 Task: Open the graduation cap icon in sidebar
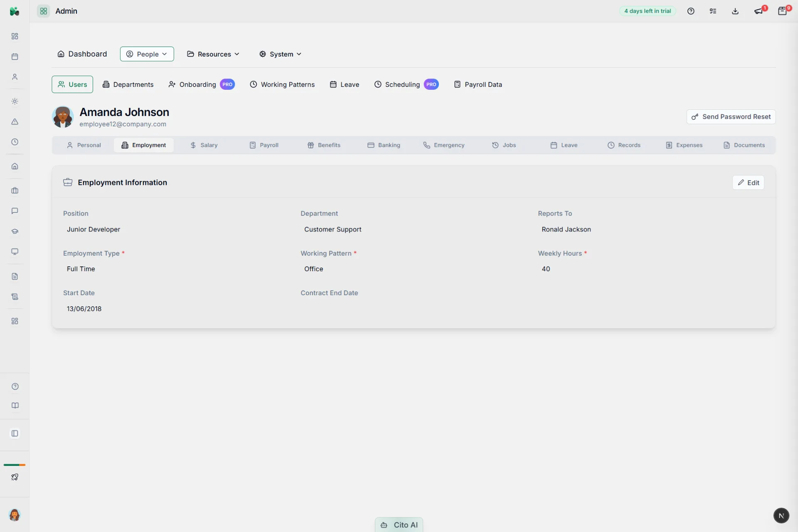[x=15, y=232]
